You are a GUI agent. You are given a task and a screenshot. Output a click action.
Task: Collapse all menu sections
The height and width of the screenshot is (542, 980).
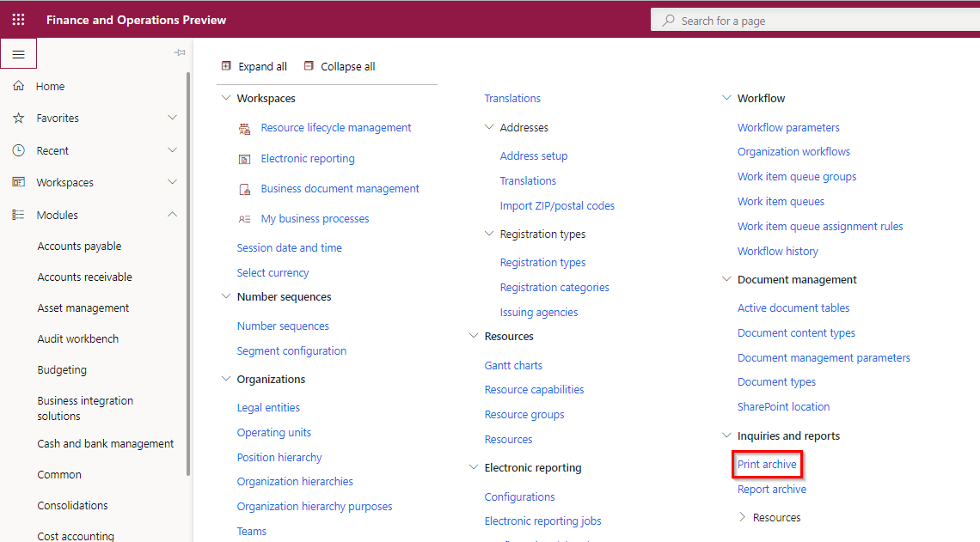[x=339, y=66]
